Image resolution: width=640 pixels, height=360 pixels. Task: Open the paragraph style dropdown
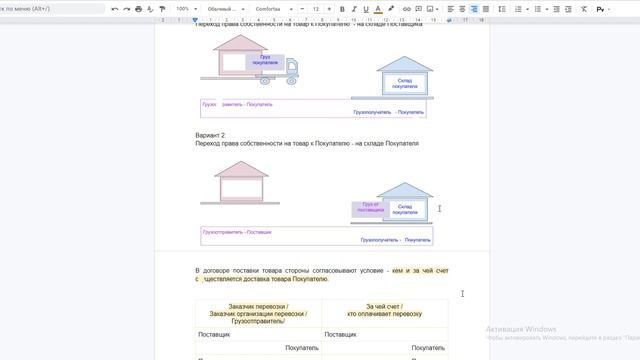click(226, 9)
